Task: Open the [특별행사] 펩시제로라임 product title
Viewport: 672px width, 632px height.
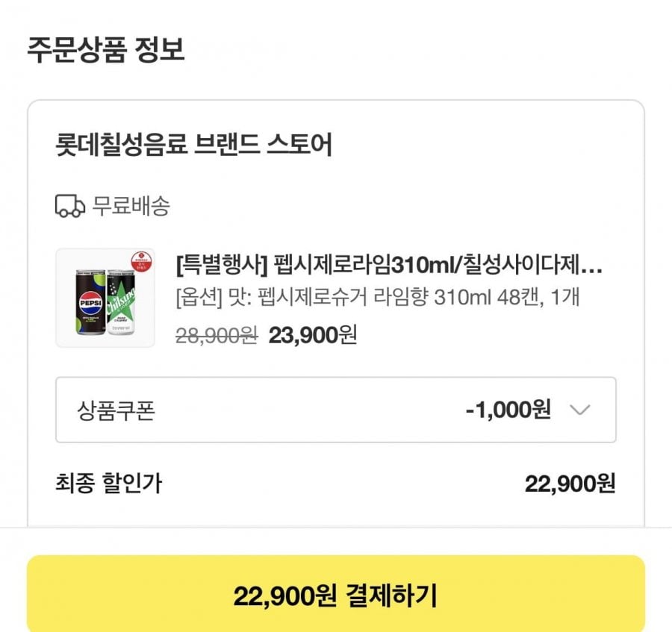Action: click(388, 265)
